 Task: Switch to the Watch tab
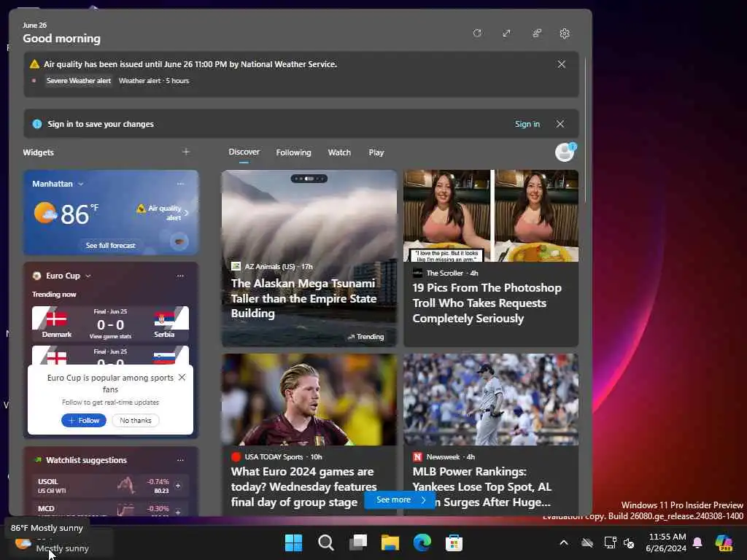(x=339, y=152)
